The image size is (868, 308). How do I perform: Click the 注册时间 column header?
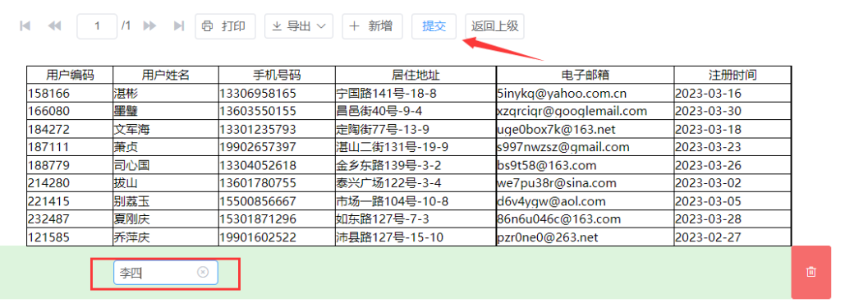(733, 75)
